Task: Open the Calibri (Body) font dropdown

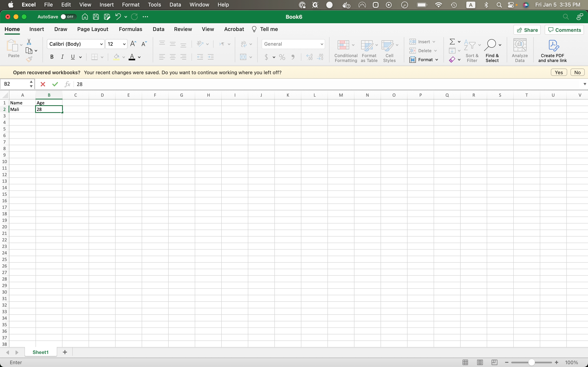Action: 101,44
